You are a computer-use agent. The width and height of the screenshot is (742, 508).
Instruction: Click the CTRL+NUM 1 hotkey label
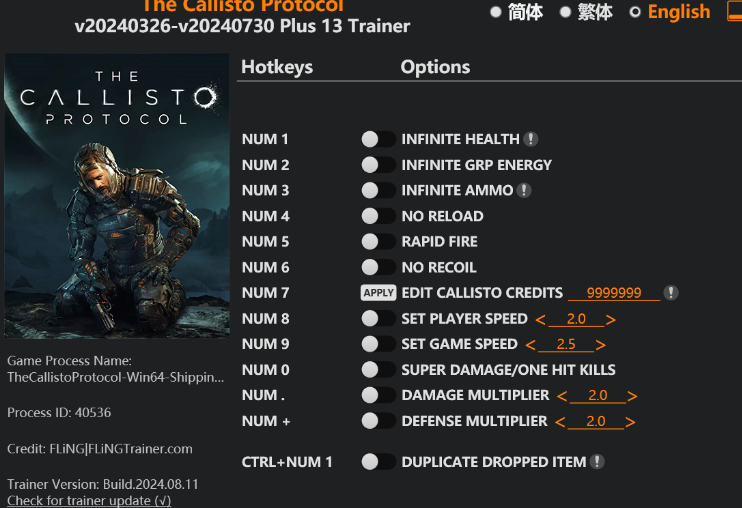click(x=287, y=462)
